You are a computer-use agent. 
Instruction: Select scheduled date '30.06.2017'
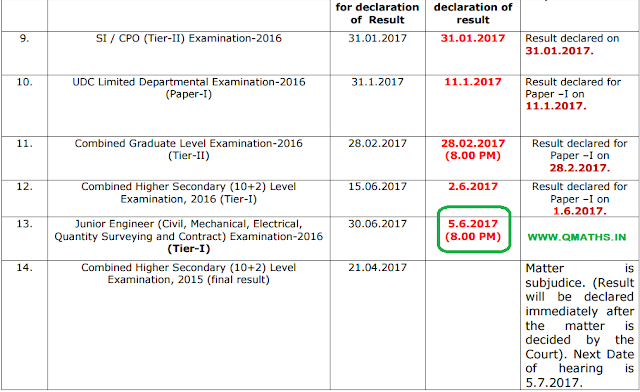[377, 224]
